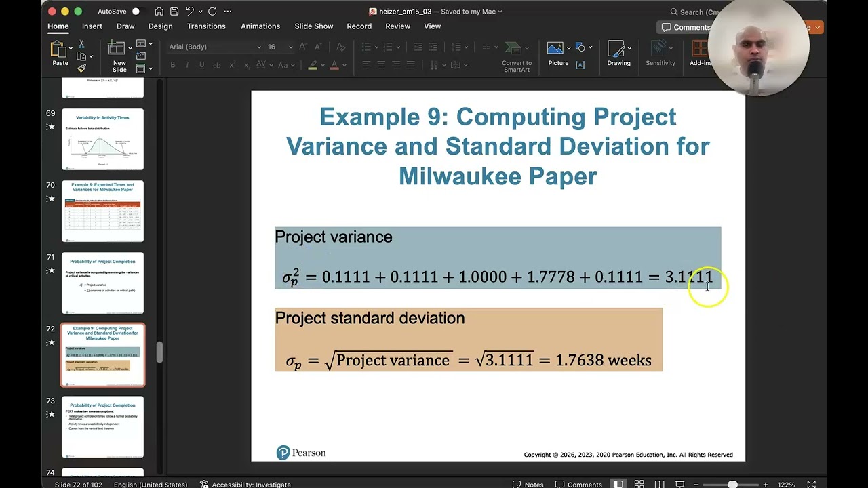Open the font size 16 dropdown
The width and height of the screenshot is (868, 488).
pos(290,47)
